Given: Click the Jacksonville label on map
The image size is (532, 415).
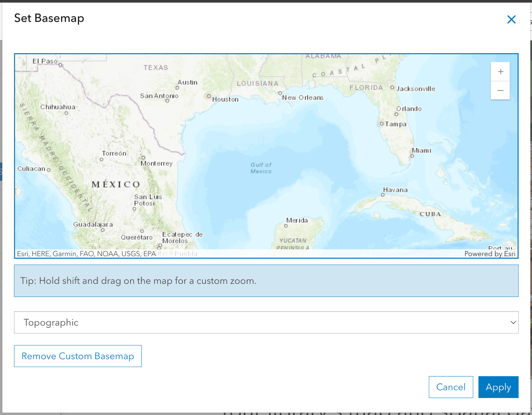Looking at the screenshot, I should click(416, 89).
